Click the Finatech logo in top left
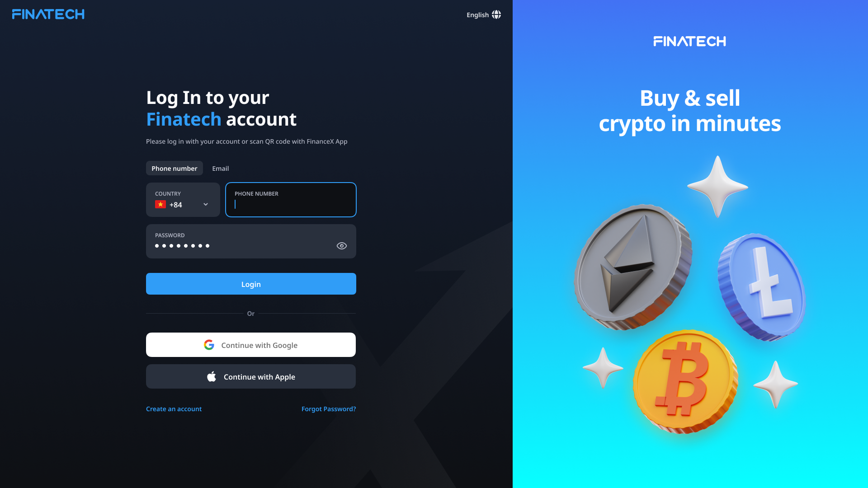This screenshot has width=868, height=488. click(x=48, y=14)
